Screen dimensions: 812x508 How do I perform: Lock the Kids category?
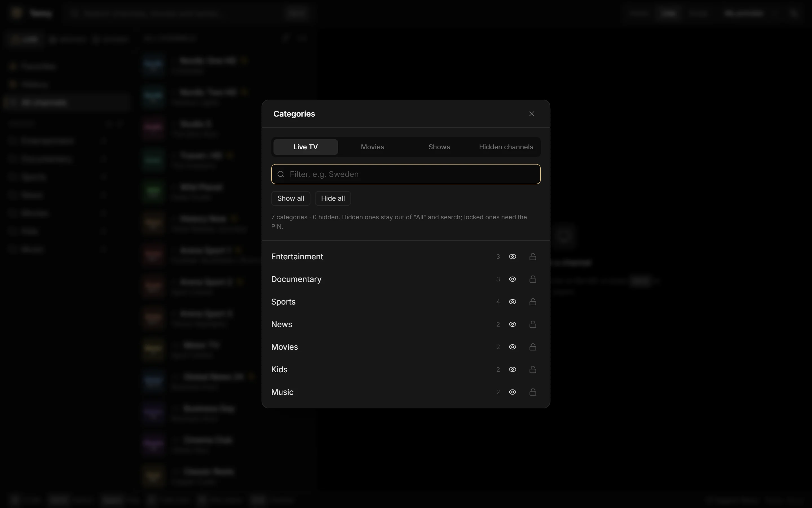click(533, 370)
